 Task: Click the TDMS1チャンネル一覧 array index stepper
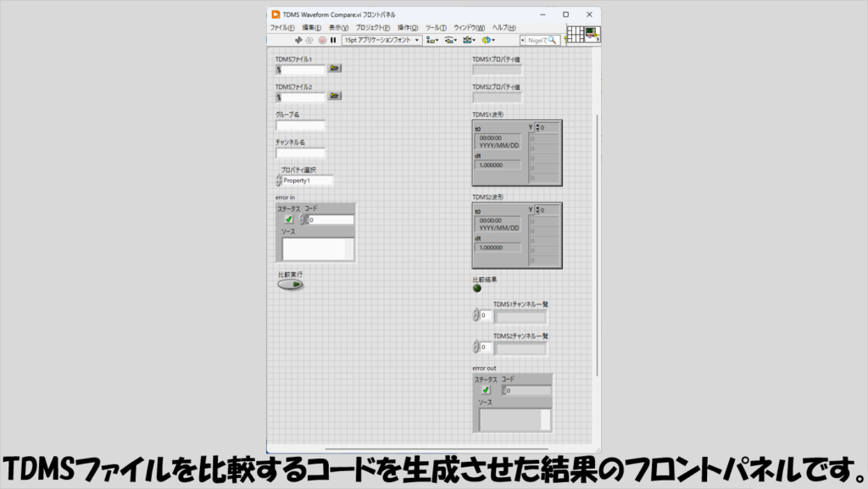[476, 315]
